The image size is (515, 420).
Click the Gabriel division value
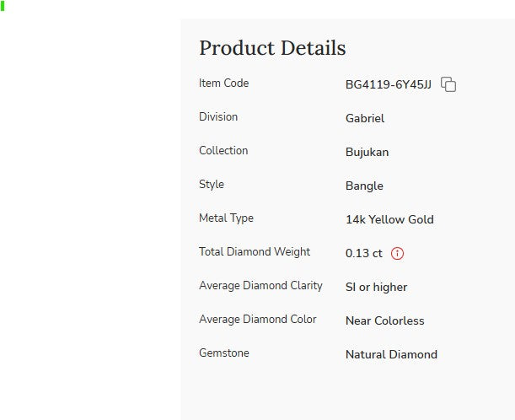click(365, 118)
